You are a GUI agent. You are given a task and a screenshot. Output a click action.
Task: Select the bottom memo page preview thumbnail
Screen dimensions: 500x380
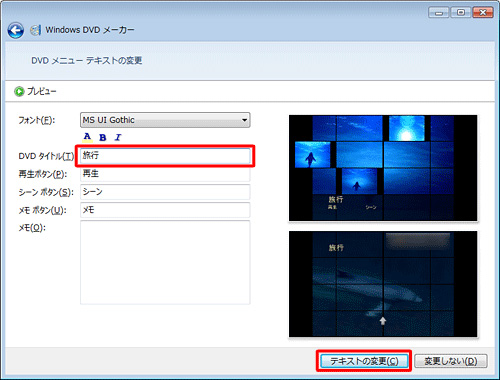tap(383, 284)
